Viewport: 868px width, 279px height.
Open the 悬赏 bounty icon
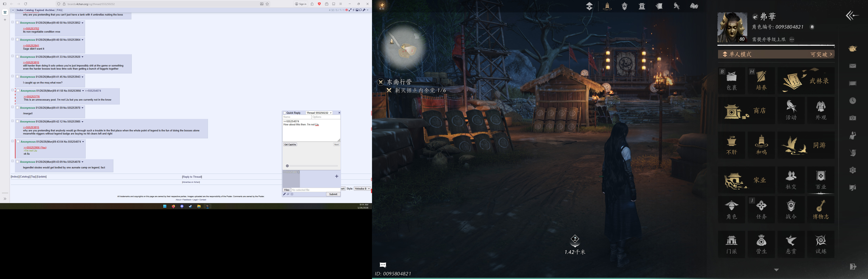pyautogui.click(x=791, y=244)
